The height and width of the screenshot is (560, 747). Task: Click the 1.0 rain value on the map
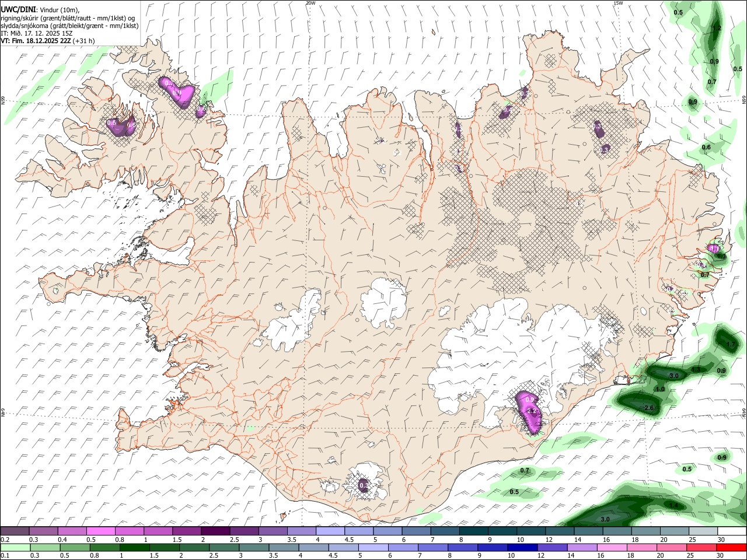[x=660, y=389]
